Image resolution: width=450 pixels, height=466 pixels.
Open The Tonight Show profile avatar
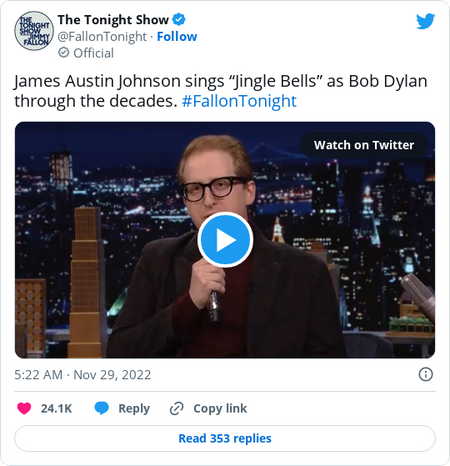click(34, 31)
